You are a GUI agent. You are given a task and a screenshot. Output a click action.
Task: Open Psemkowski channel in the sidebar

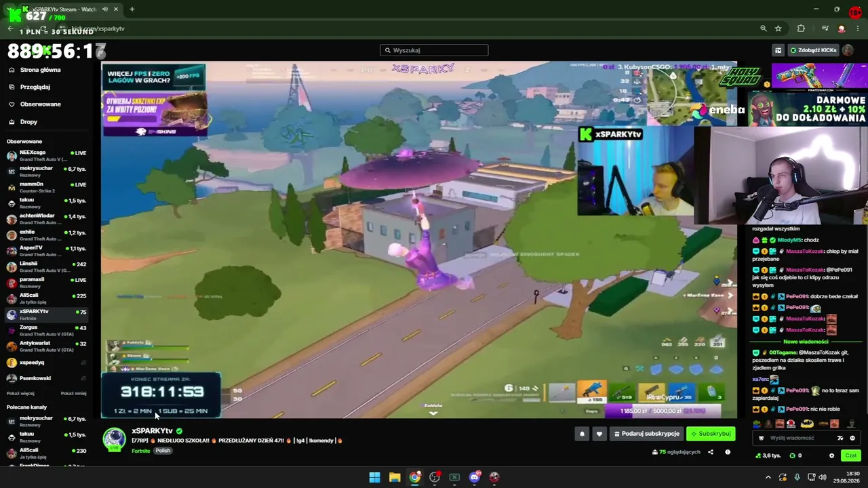[46, 378]
